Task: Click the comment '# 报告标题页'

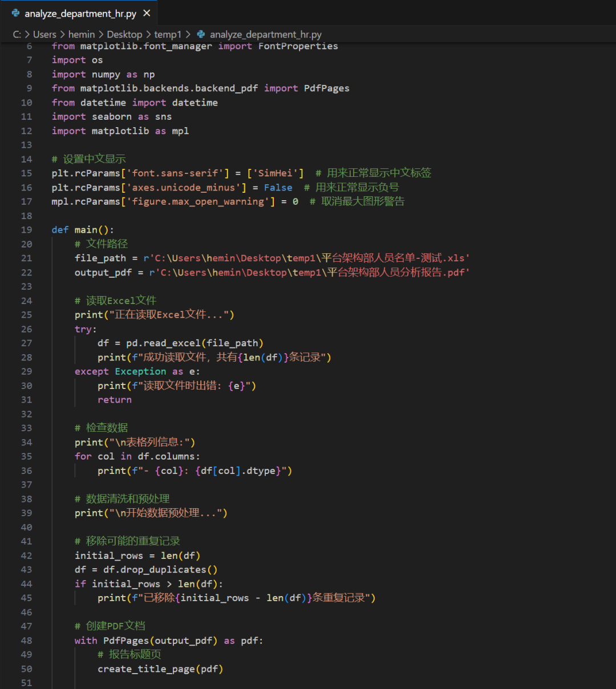Action: (129, 655)
